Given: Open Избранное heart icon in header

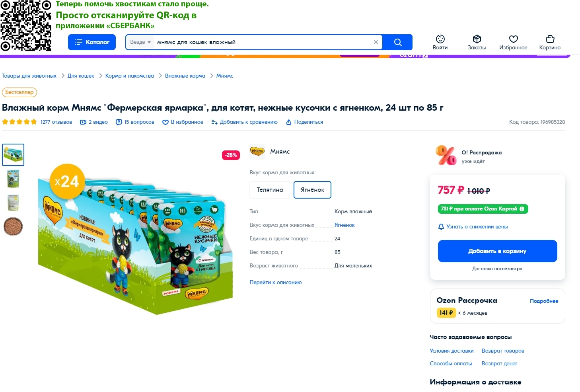Looking at the screenshot, I should coord(514,39).
